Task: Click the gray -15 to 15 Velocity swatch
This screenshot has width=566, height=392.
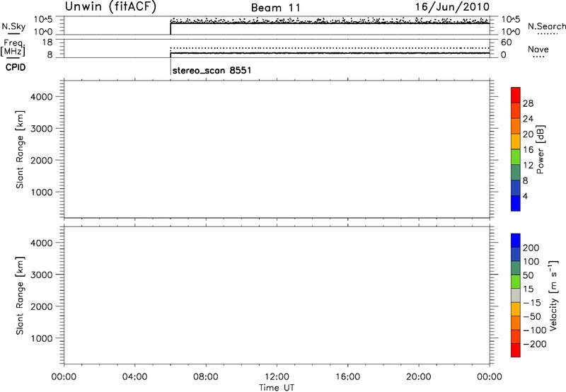Action: 516,295
